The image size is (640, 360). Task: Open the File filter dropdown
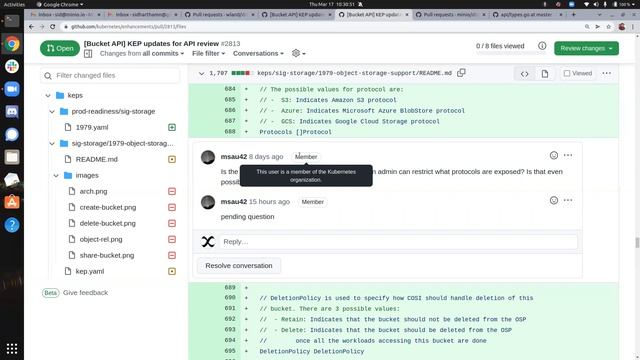(x=208, y=53)
